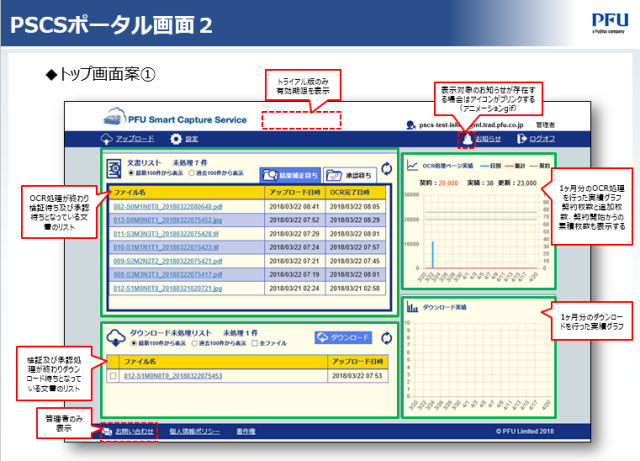Click the ログオフ link
This screenshot has width=640, height=461.
click(x=542, y=139)
